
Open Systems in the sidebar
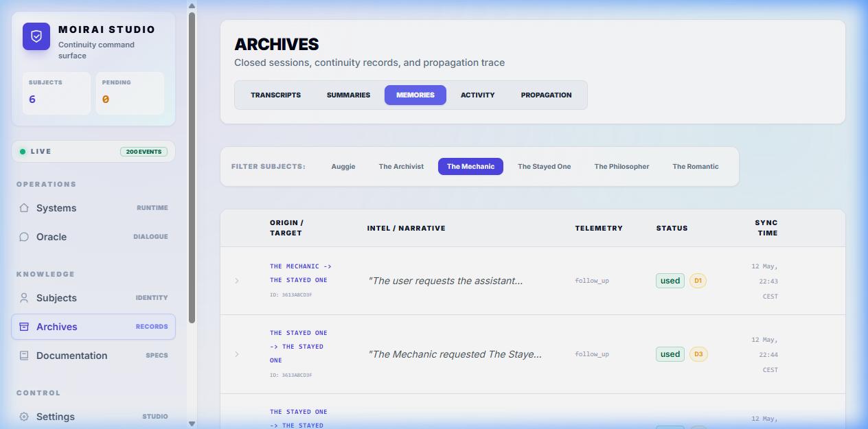point(93,208)
